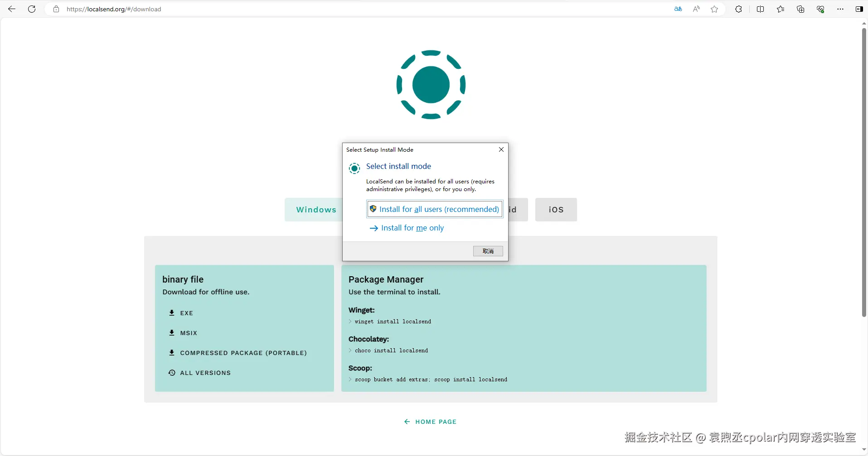Viewport: 868px width, 456px height.
Task: Open the Favorites list icon
Action: point(781,9)
